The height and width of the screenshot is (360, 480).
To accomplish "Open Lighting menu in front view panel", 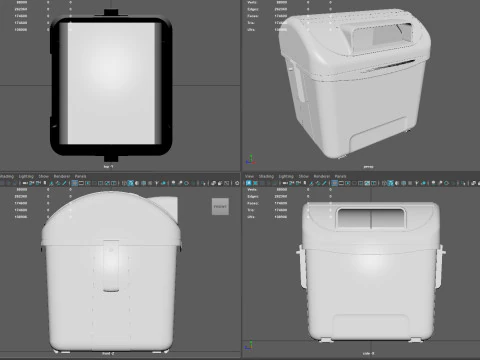I will click(x=26, y=176).
